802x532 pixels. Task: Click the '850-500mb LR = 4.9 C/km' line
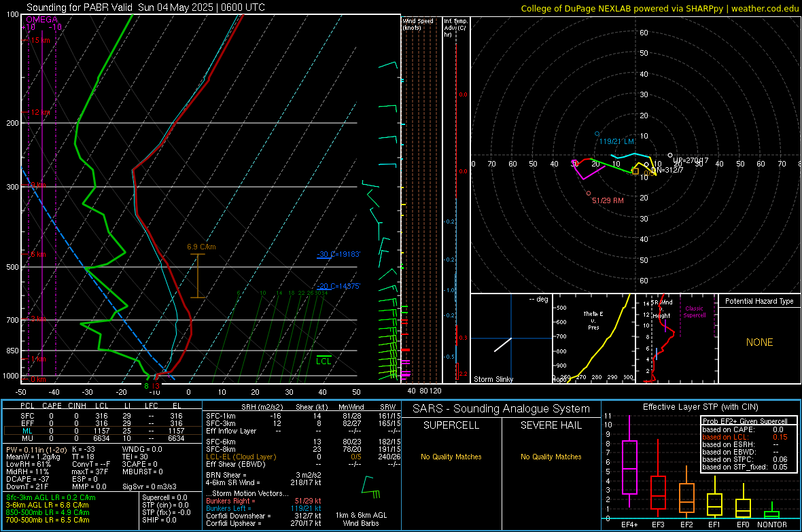point(48,512)
